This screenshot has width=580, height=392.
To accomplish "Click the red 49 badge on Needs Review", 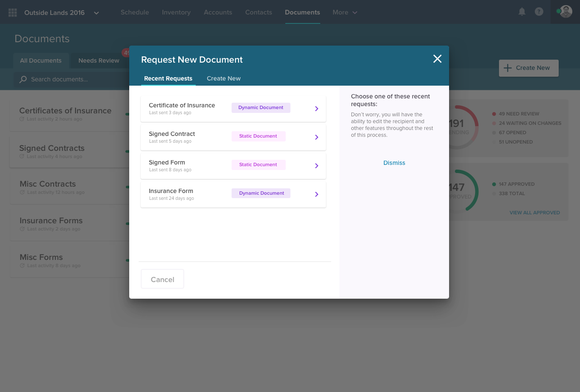I will (x=127, y=52).
